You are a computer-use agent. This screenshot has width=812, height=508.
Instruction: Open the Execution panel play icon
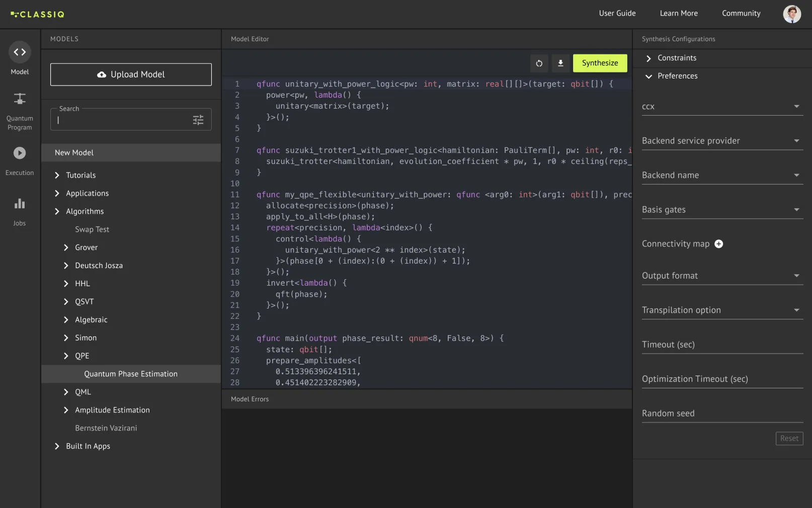coord(20,153)
